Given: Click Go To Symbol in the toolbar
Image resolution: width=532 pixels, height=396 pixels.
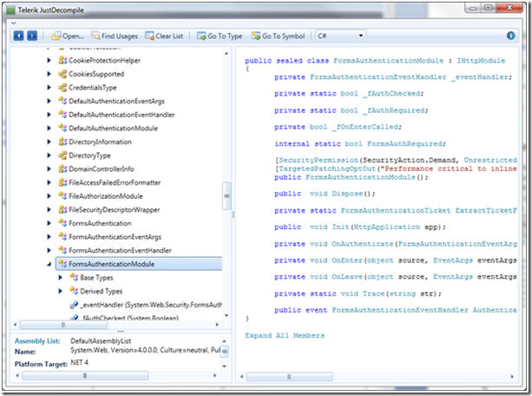Looking at the screenshot, I should (279, 36).
